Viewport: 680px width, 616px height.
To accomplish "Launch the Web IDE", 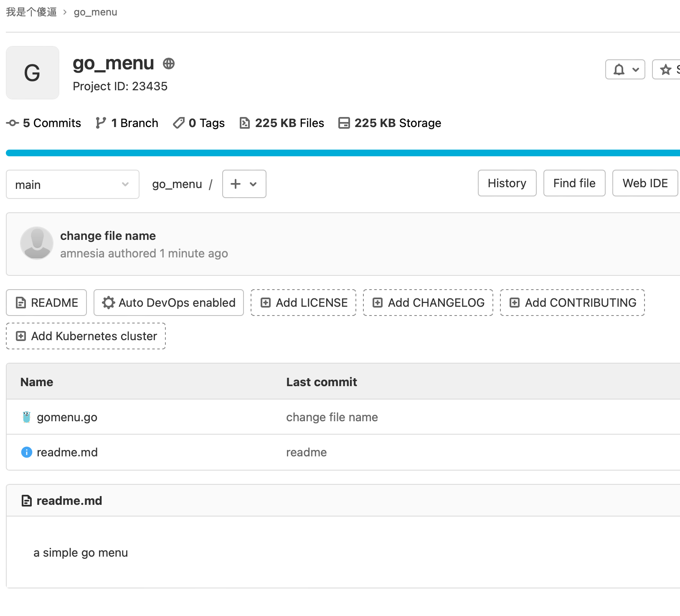I will pos(644,183).
